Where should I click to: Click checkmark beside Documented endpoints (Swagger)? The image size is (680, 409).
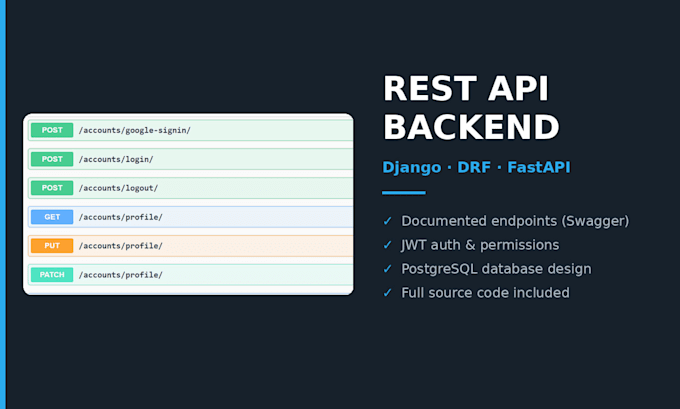(x=387, y=221)
